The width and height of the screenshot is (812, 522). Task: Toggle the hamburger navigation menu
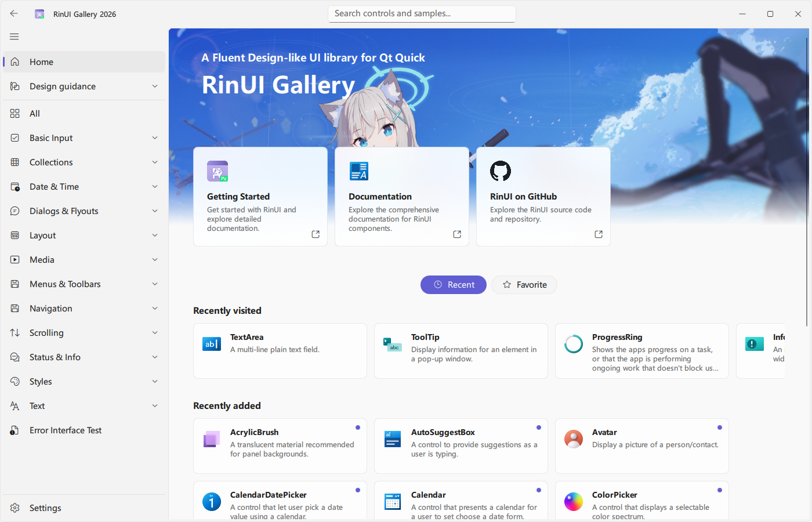coord(14,37)
